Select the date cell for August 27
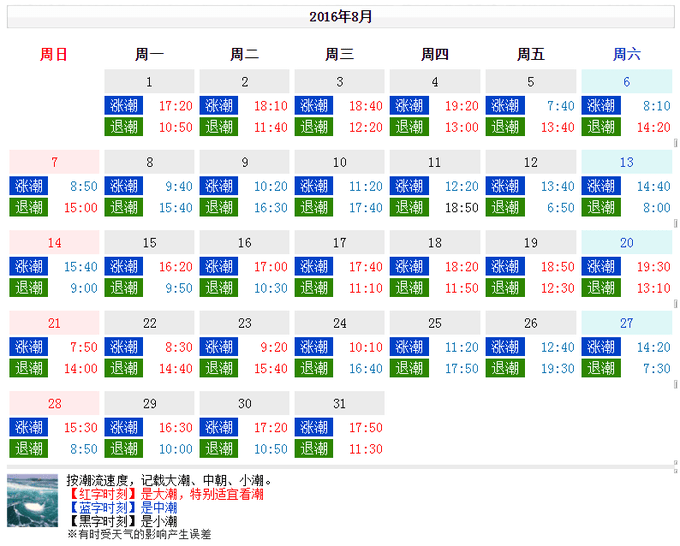 [627, 323]
